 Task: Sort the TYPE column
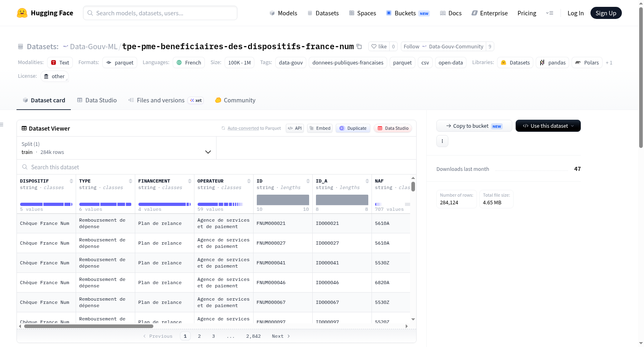tap(130, 181)
